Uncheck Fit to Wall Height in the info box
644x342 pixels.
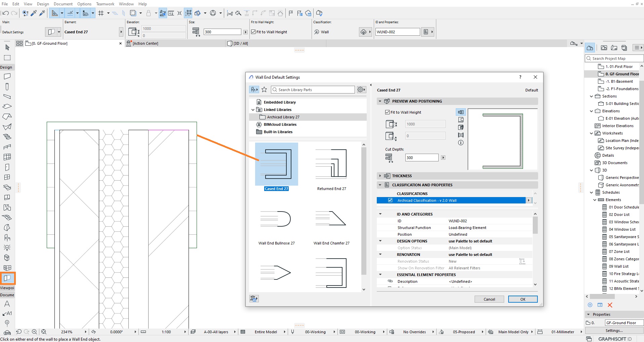tap(254, 32)
